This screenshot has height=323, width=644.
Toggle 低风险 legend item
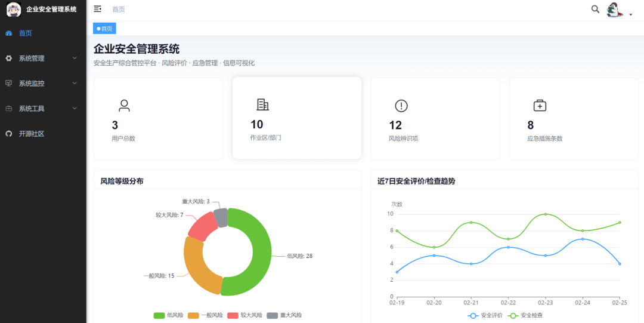(x=168, y=315)
